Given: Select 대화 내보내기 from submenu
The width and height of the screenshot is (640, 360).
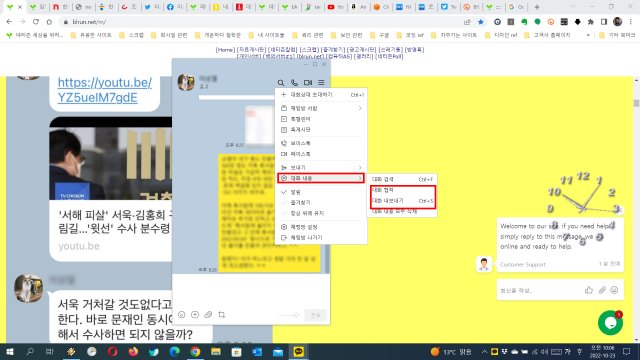Looking at the screenshot, I should [x=402, y=201].
